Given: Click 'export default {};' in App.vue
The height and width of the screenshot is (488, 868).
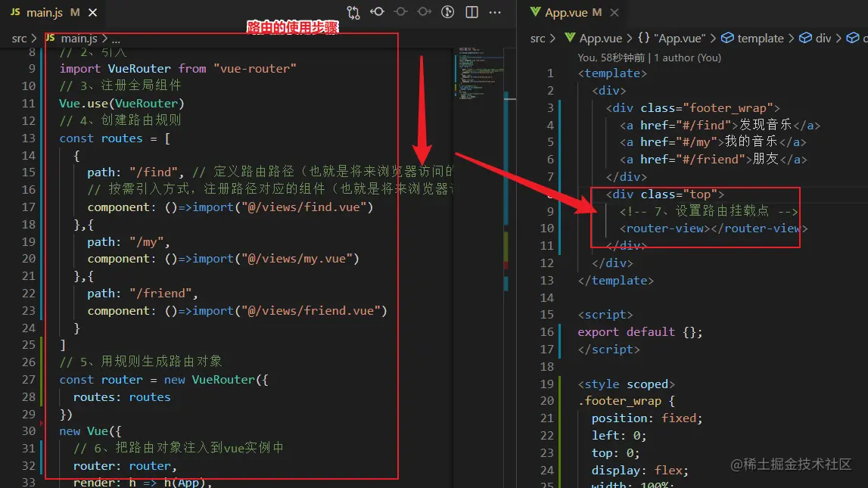Looking at the screenshot, I should point(640,331).
